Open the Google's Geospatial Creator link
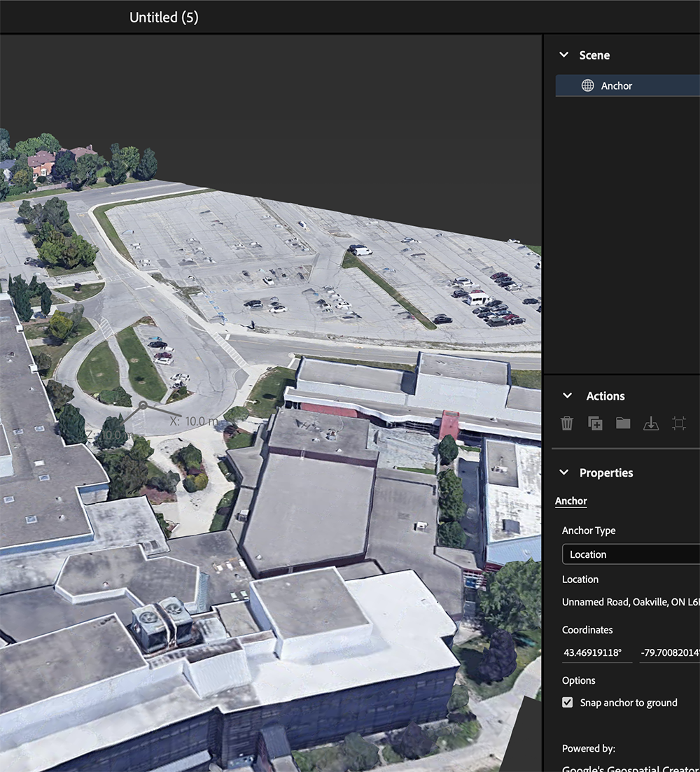700x772 pixels. (629, 768)
